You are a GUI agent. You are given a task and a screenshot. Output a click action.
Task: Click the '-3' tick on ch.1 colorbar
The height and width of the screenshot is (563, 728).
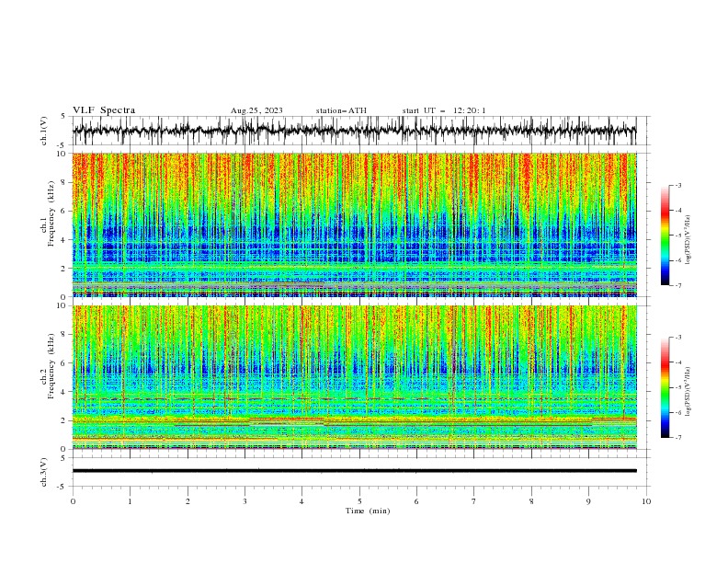(x=678, y=185)
